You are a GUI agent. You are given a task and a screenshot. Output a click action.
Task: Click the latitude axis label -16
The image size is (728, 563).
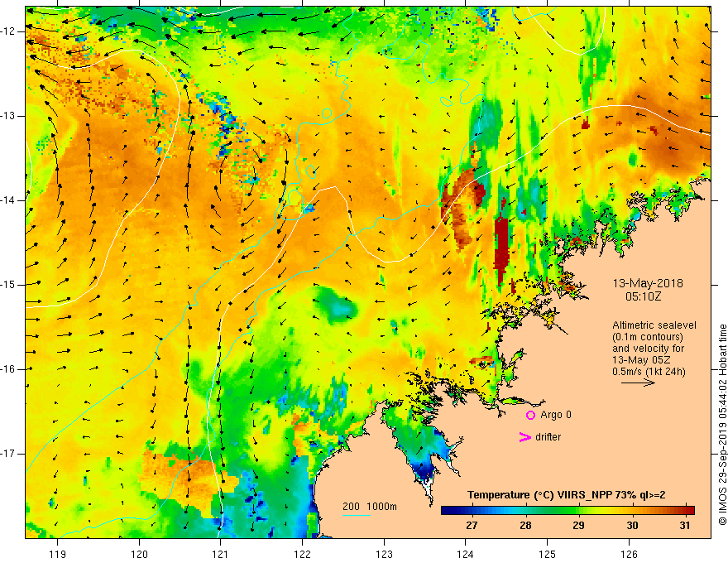click(9, 368)
